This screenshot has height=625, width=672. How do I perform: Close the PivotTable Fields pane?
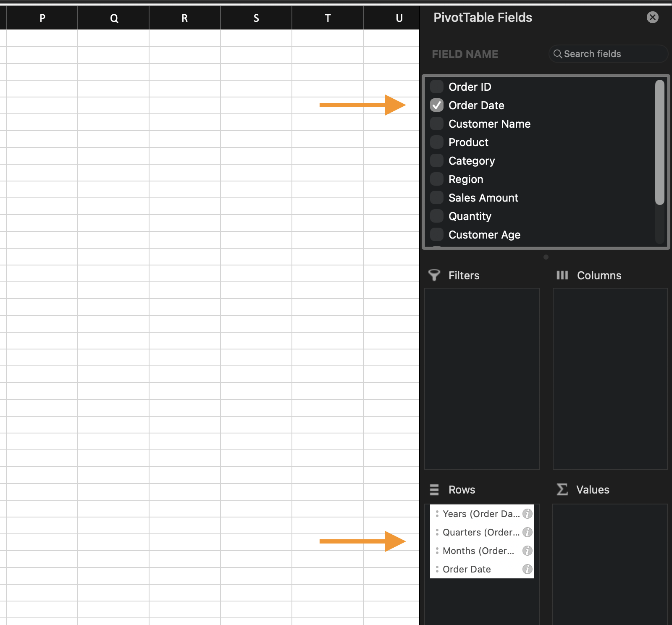pyautogui.click(x=652, y=17)
